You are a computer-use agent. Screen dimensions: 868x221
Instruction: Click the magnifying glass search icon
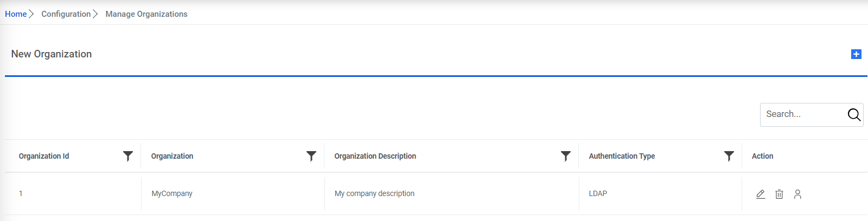tap(854, 115)
